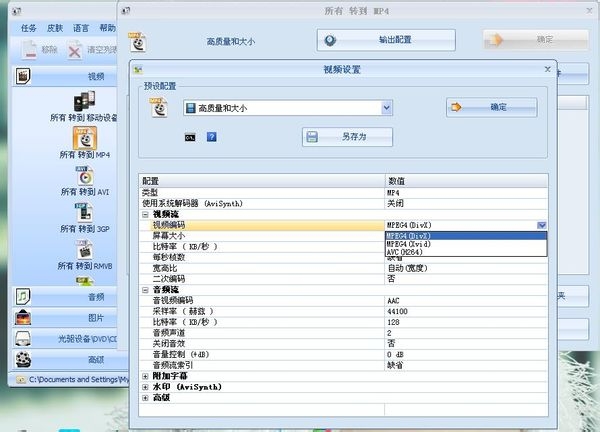Click the blue help question-mark icon
This screenshot has height=432, width=600.
point(211,136)
